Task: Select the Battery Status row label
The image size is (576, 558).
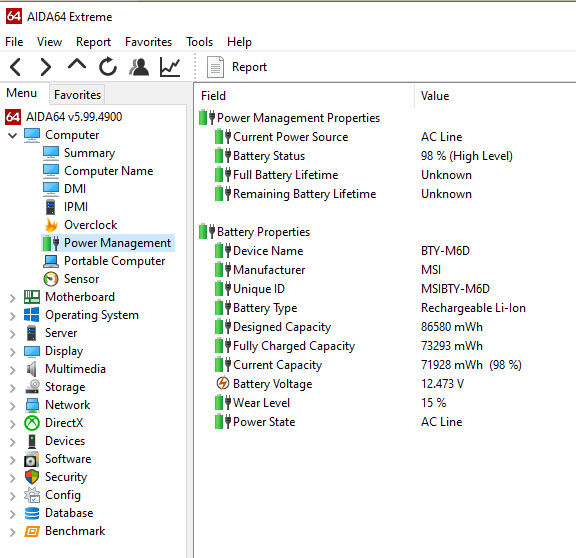Action: [x=269, y=156]
